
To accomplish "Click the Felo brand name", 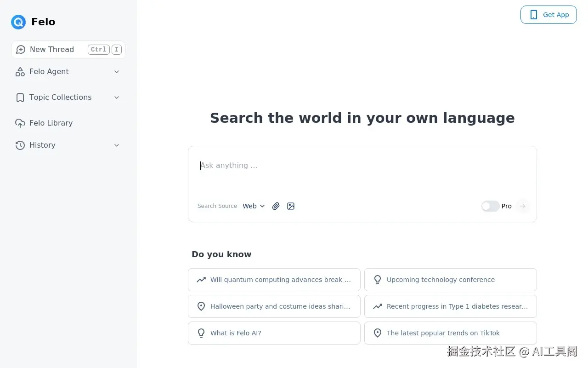I will [x=43, y=22].
